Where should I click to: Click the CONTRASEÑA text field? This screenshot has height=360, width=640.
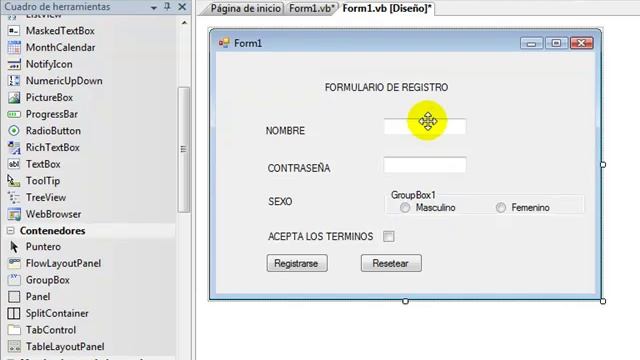tap(425, 164)
